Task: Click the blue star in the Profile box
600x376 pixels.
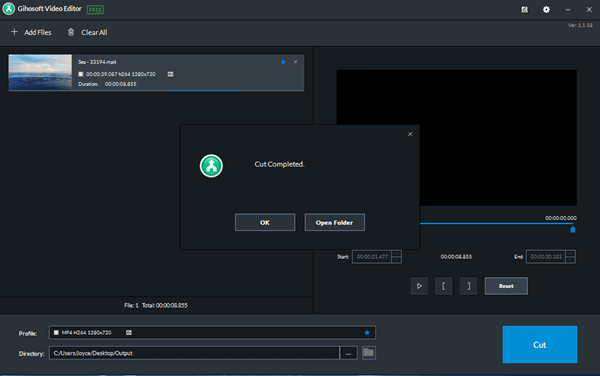Action: (x=367, y=332)
